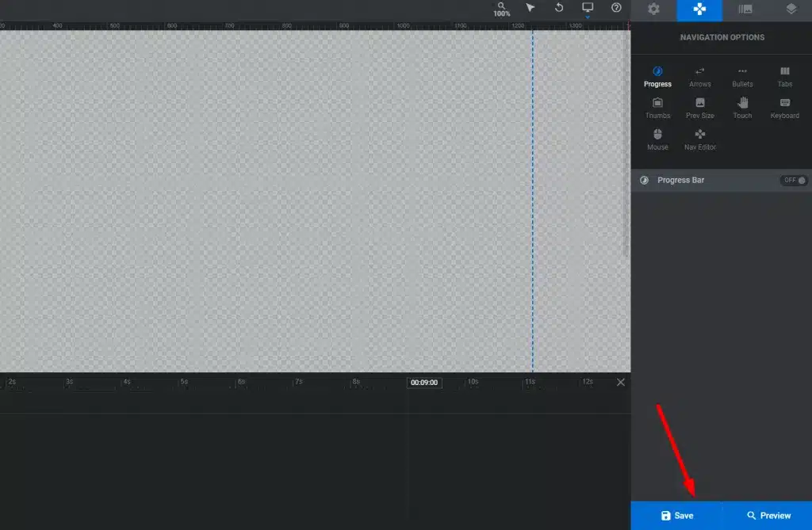Click the Preview button

(x=768, y=516)
